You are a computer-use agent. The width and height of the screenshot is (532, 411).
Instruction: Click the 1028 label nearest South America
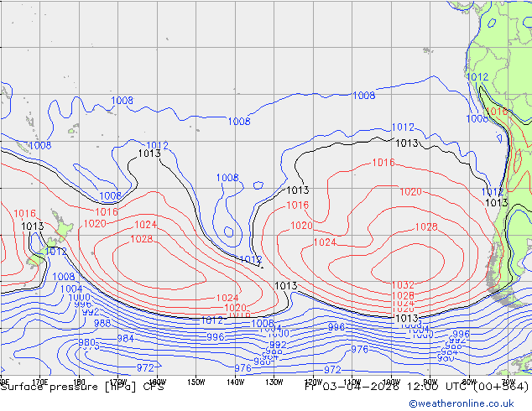tap(426, 226)
